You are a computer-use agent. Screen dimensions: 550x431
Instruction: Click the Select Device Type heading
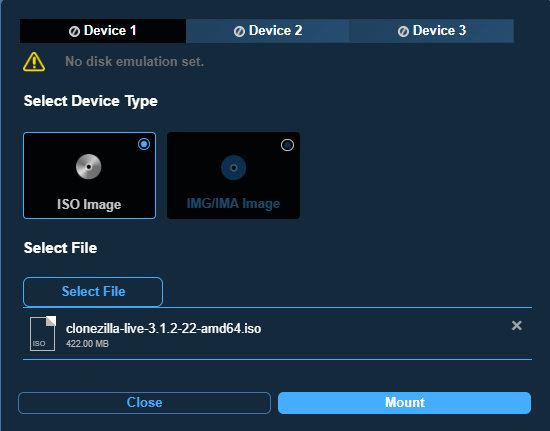pos(90,101)
